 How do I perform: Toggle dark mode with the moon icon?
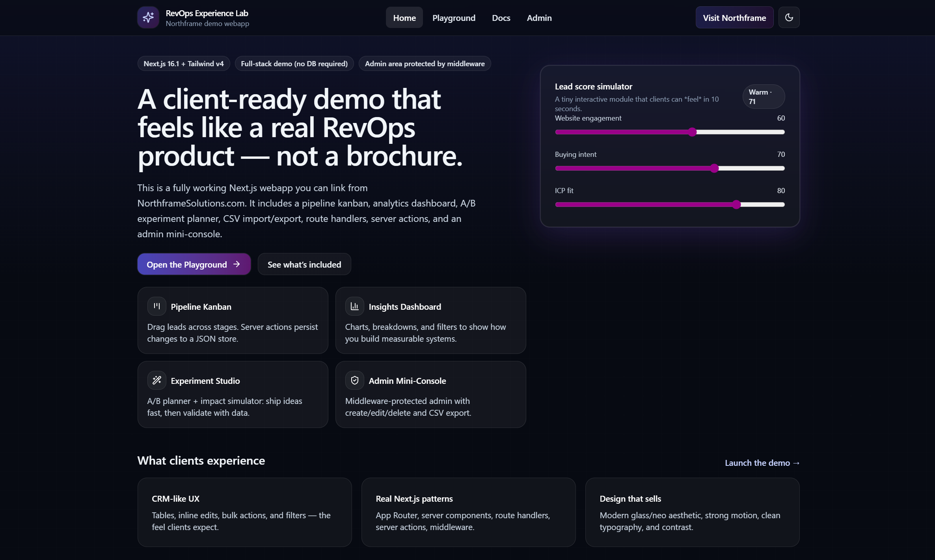[x=790, y=17]
